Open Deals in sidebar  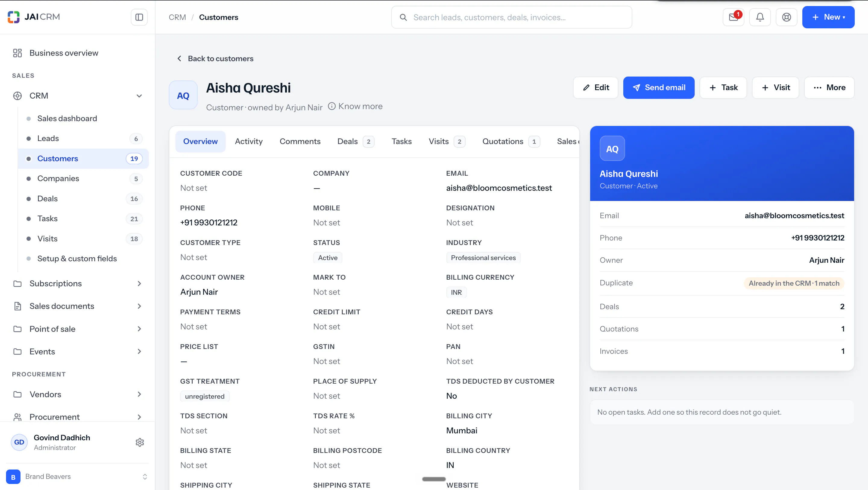[83, 199]
